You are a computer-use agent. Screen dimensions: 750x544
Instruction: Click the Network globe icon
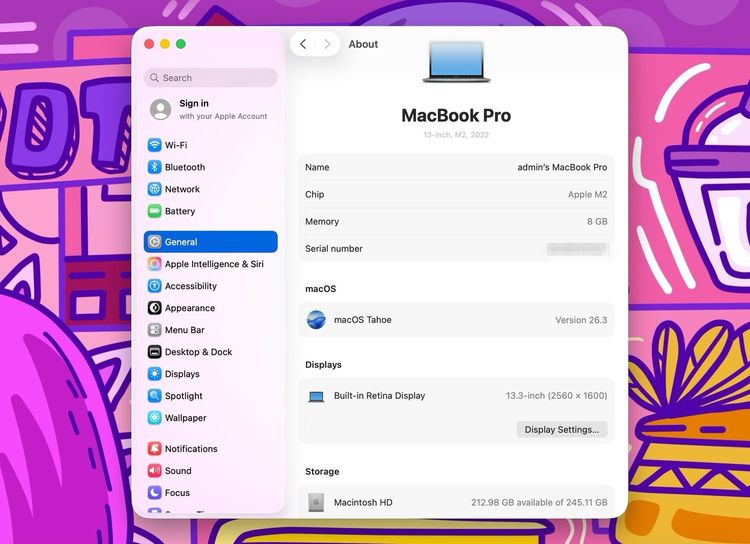tap(154, 189)
